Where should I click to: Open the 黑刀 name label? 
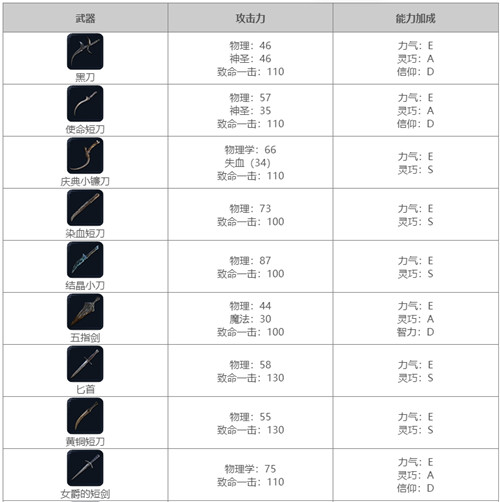tap(85, 77)
